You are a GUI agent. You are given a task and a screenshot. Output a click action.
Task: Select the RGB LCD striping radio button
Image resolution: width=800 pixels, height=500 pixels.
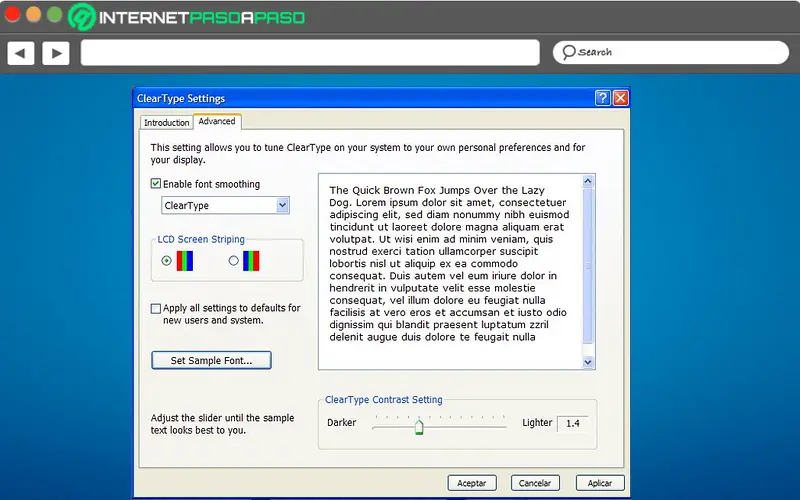pyautogui.click(x=166, y=261)
